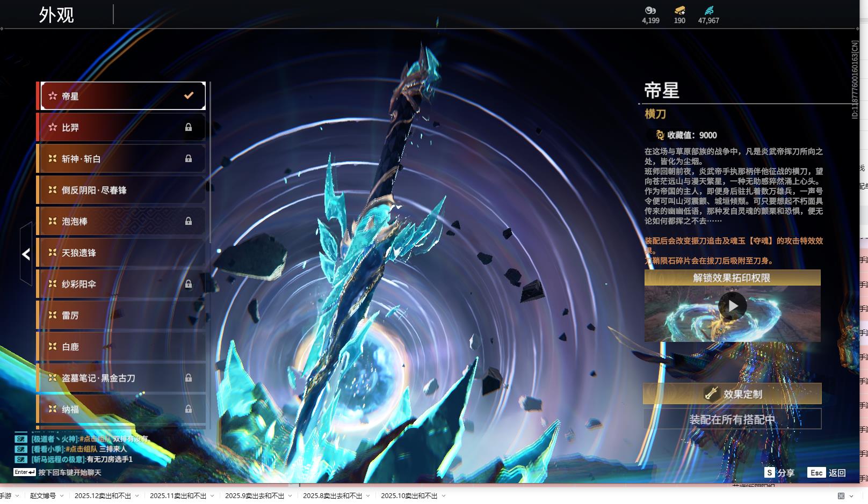Viewport: 868px width, 504px height.
Task: Click the Esc key return icon
Action: (816, 472)
